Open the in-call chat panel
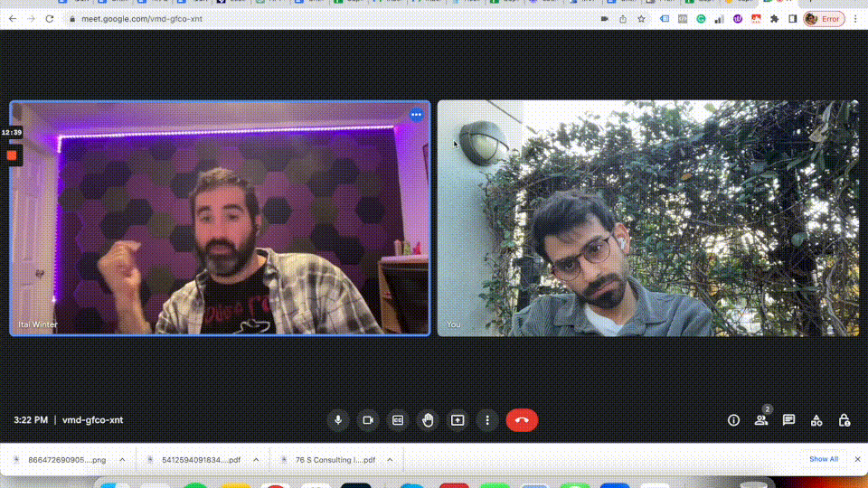 (x=789, y=420)
